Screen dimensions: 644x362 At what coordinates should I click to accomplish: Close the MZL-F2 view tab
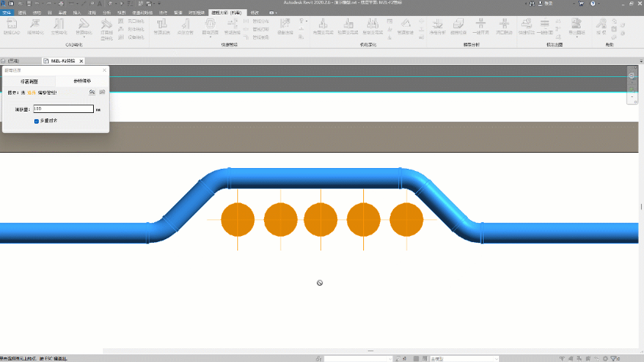point(81,60)
